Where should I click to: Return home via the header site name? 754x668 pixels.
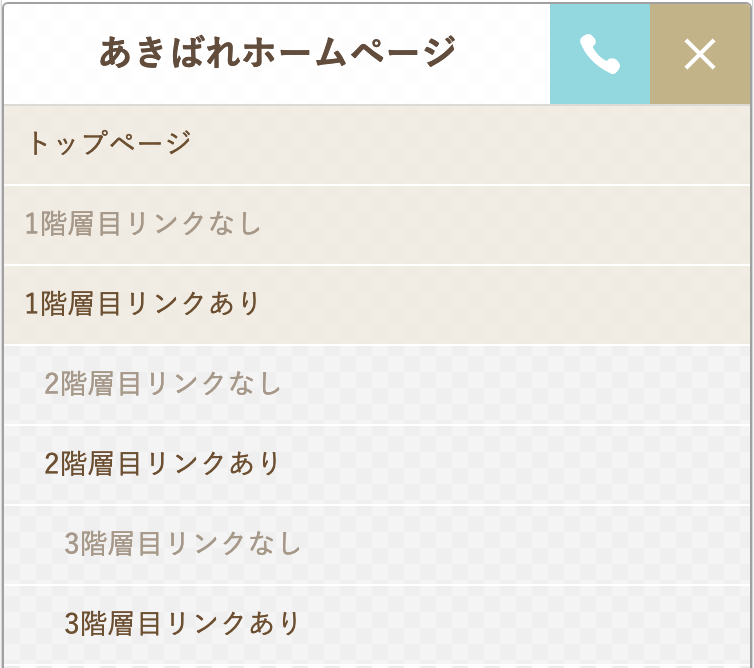(277, 52)
